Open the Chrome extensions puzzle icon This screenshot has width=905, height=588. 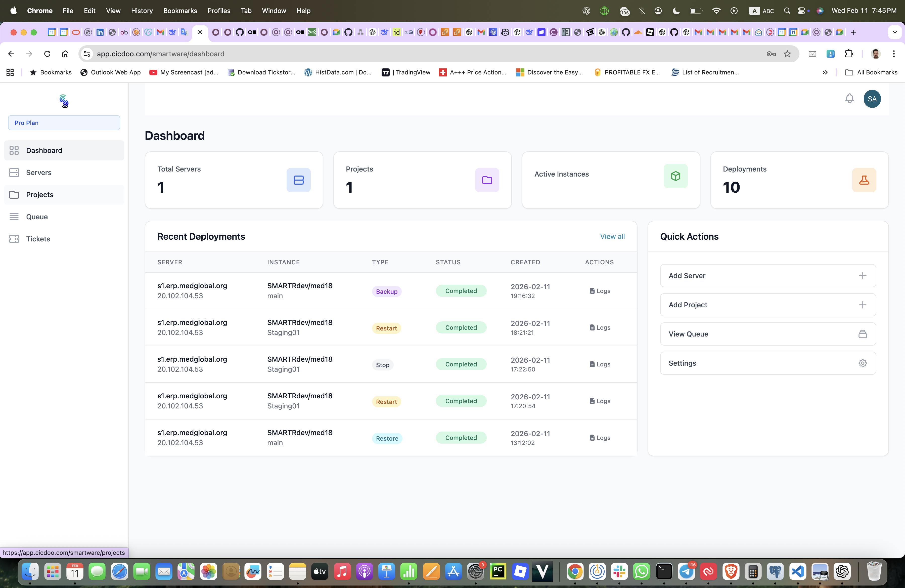(849, 54)
